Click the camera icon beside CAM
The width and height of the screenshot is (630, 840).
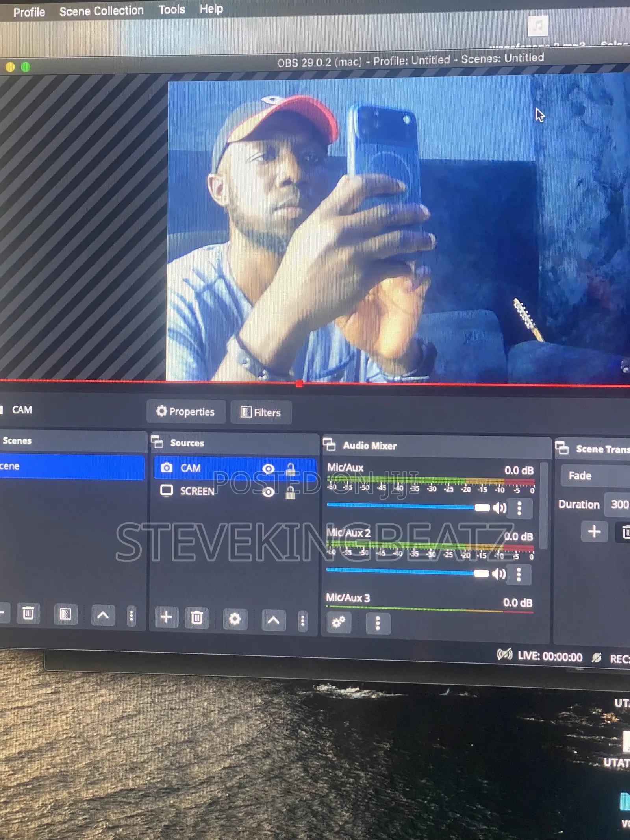[x=167, y=467]
